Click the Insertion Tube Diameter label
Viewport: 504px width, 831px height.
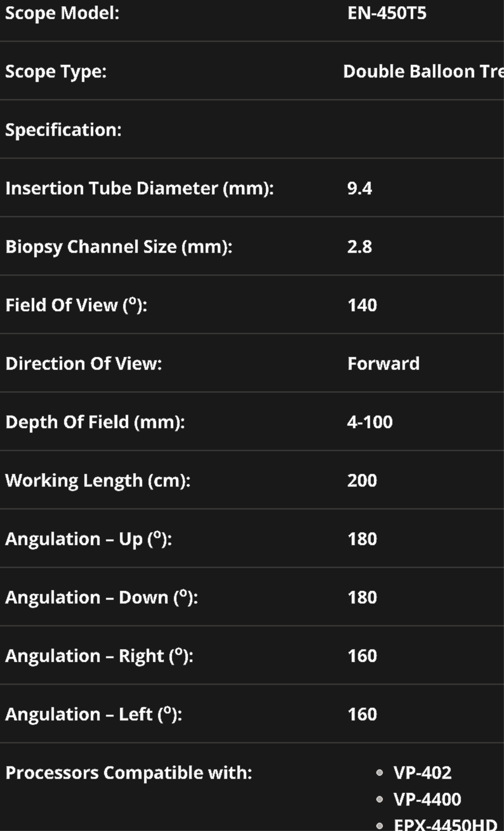click(139, 188)
